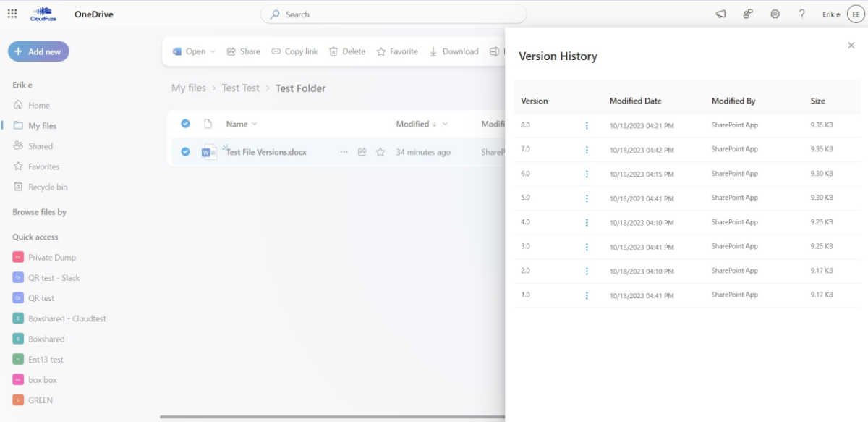
Task: Go to Recycle bin in sidebar
Action: [47, 187]
